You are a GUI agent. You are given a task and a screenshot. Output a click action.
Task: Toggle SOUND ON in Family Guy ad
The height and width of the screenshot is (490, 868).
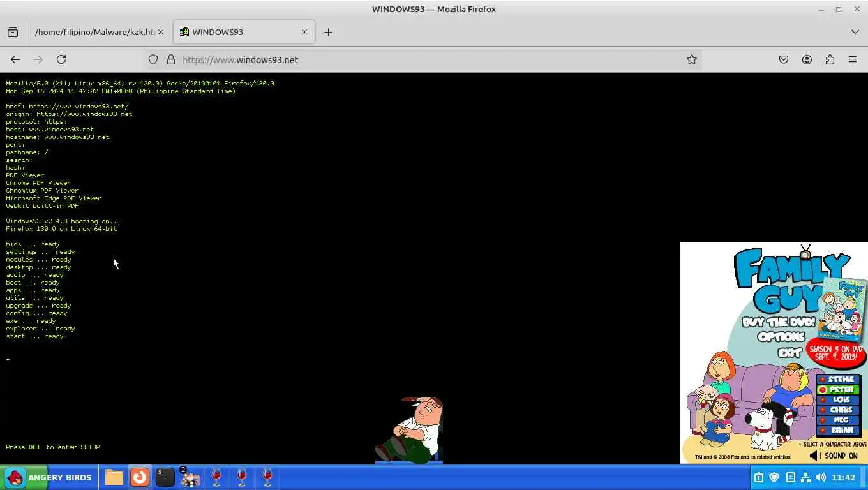point(834,456)
